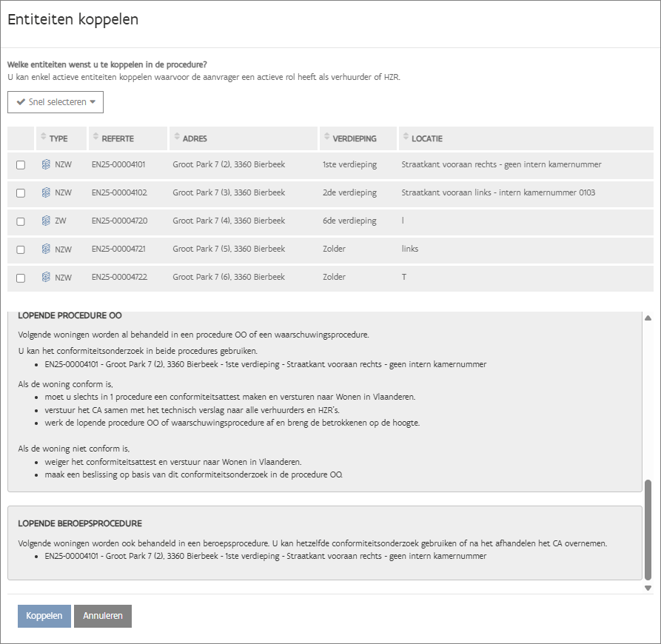Click sort arrows icon on TYPE column
Image resolution: width=661 pixels, height=644 pixels.
coord(44,138)
